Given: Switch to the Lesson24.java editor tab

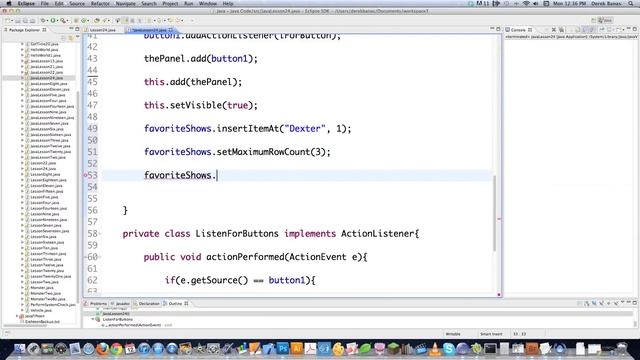Looking at the screenshot, I should [102, 30].
